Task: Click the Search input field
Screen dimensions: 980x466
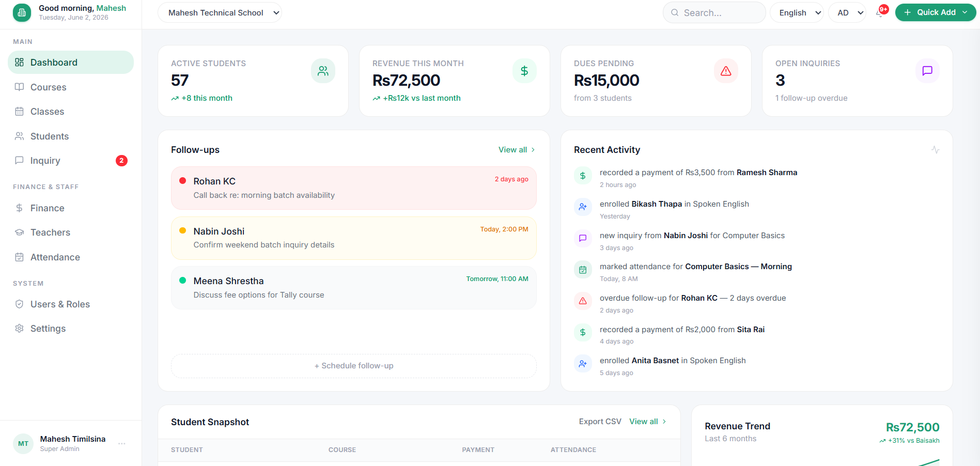Action: click(x=714, y=12)
